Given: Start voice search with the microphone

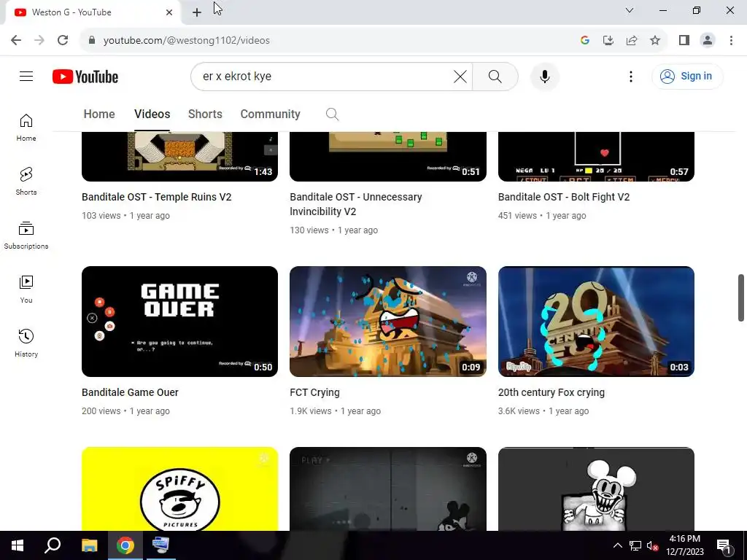Looking at the screenshot, I should (544, 76).
